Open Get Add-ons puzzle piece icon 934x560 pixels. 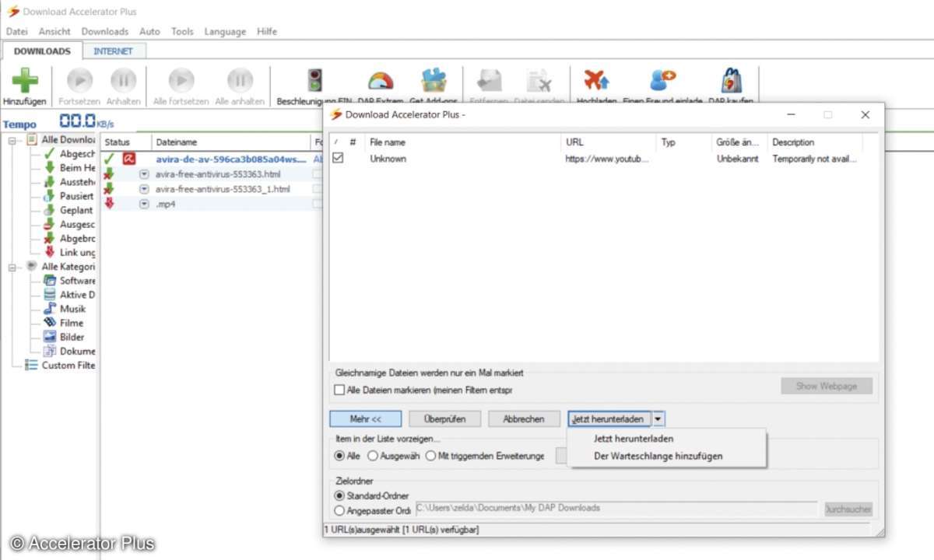click(x=434, y=80)
